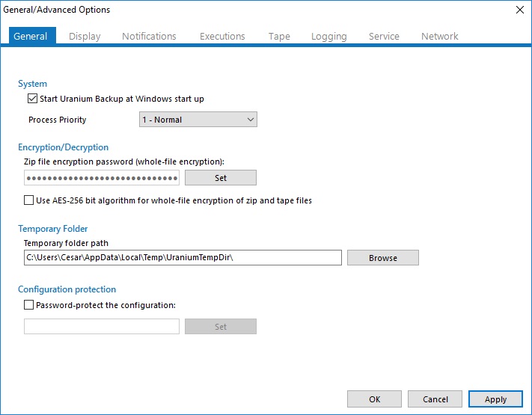The width and height of the screenshot is (532, 415).
Task: Click the Temporary Folder heading
Action: click(53, 229)
